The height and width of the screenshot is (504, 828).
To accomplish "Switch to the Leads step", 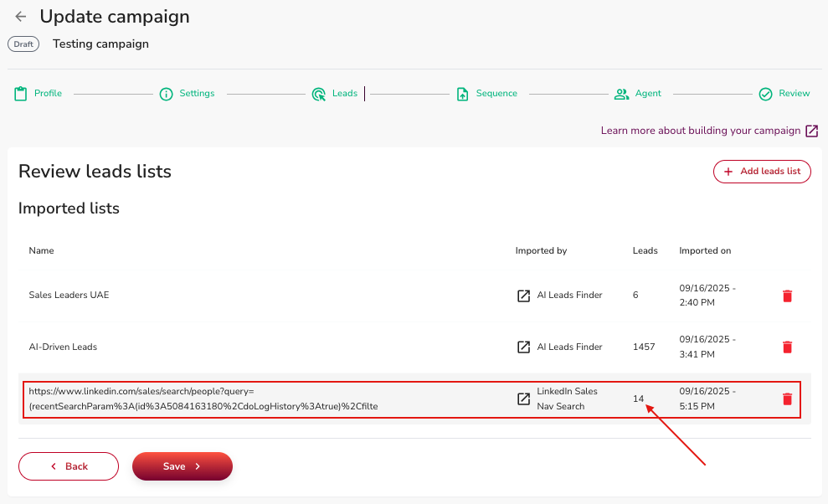I will tap(344, 94).
